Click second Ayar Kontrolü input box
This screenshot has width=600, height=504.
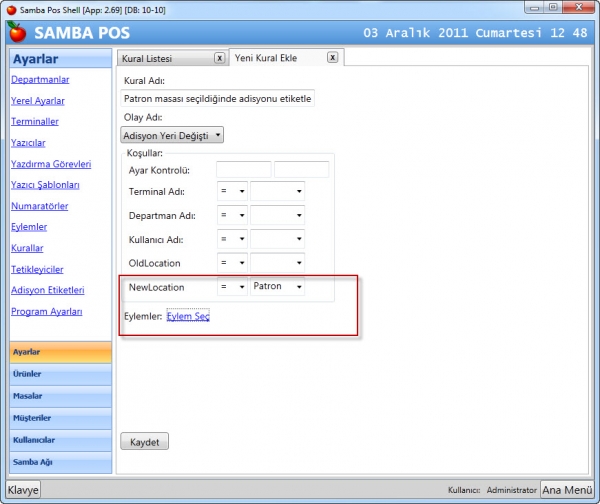302,170
